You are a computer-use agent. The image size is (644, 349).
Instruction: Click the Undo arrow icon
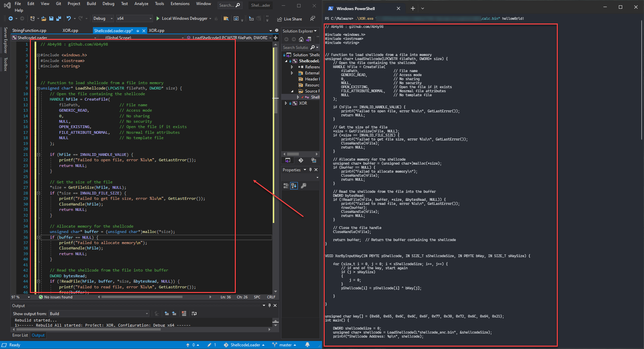pos(69,18)
